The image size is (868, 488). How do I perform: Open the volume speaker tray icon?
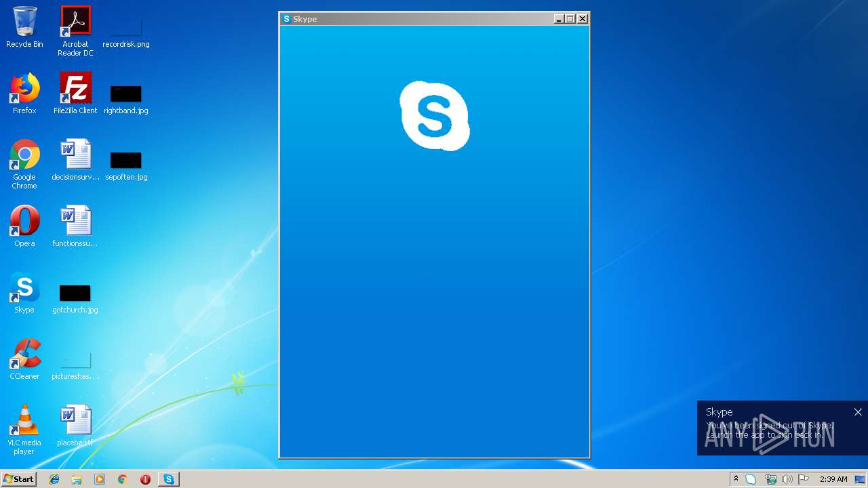pos(787,479)
